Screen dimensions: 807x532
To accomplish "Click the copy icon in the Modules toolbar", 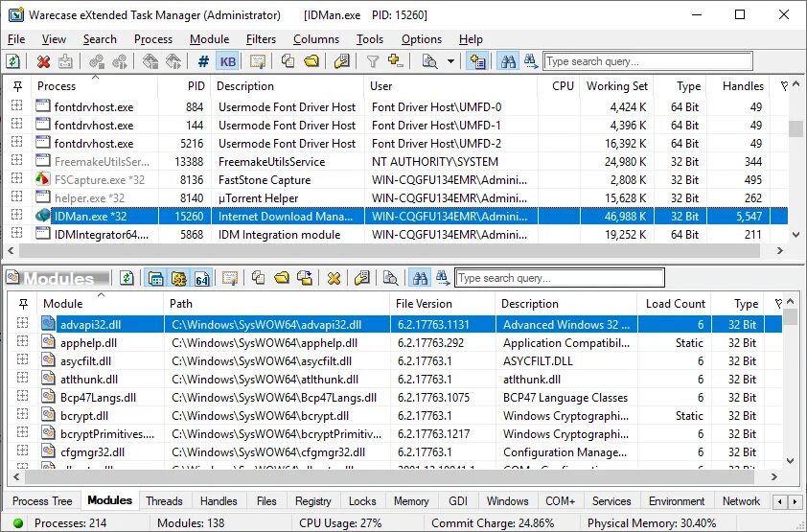I will [259, 278].
